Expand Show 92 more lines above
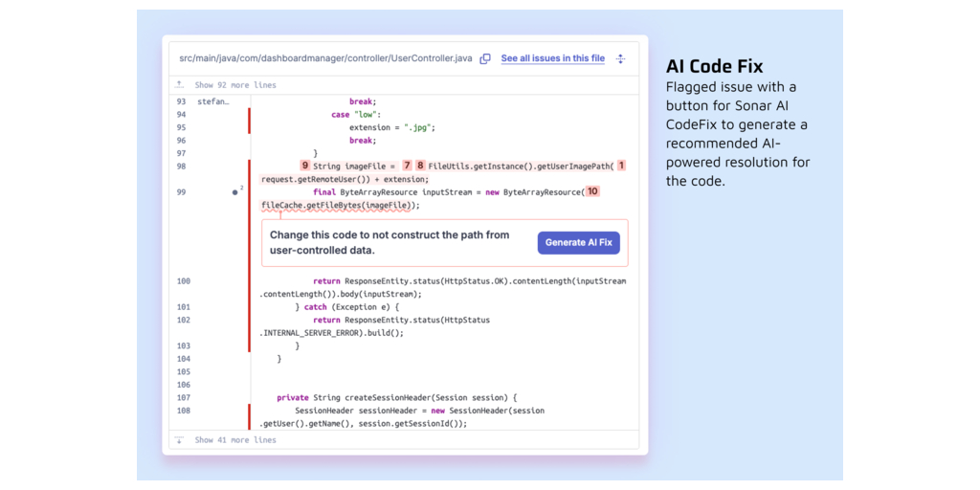Viewport: 980px width, 490px height. click(234, 85)
